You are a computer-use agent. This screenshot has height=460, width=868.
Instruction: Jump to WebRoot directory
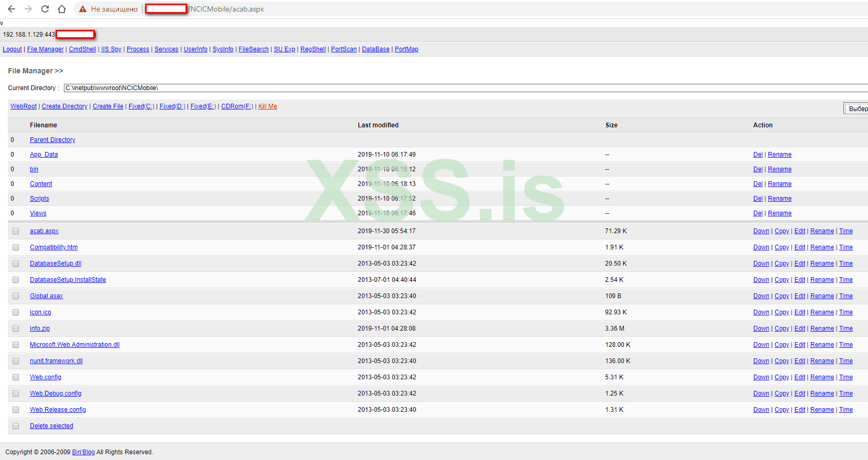click(24, 106)
